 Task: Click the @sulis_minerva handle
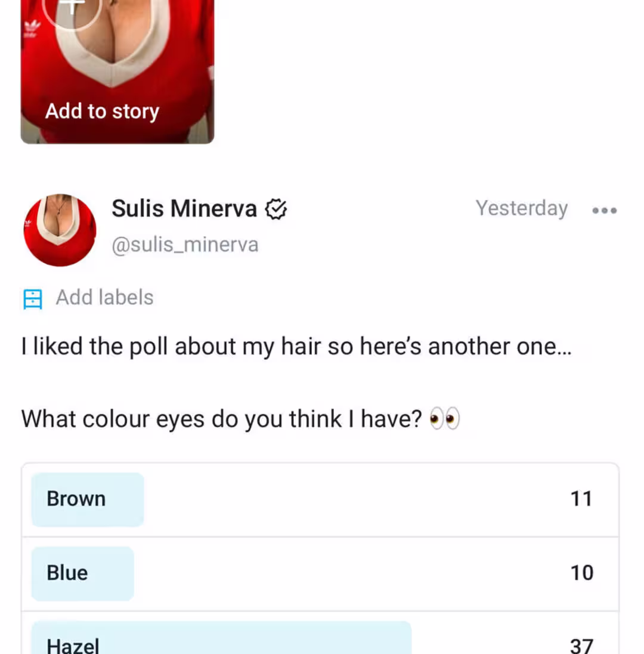click(x=185, y=245)
